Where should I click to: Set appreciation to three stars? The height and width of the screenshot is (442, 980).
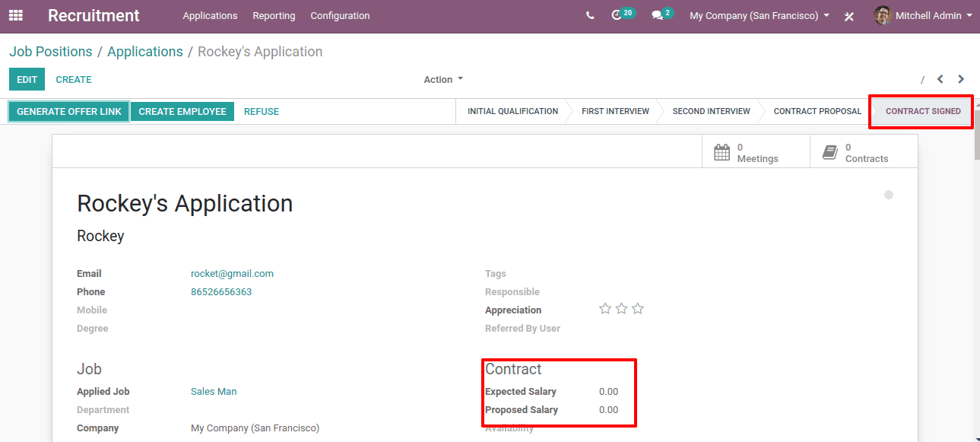coord(638,309)
